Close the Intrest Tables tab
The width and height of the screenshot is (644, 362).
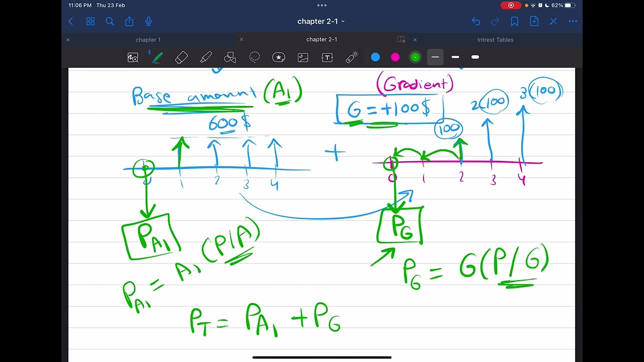(x=415, y=40)
